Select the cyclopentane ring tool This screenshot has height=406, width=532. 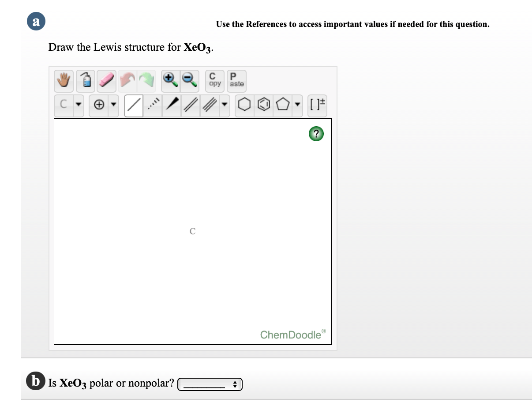coord(282,106)
